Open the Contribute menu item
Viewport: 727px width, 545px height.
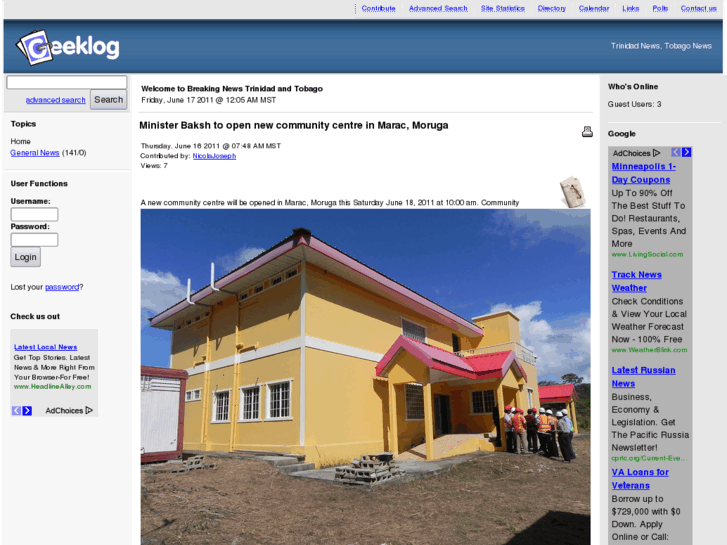(x=378, y=8)
